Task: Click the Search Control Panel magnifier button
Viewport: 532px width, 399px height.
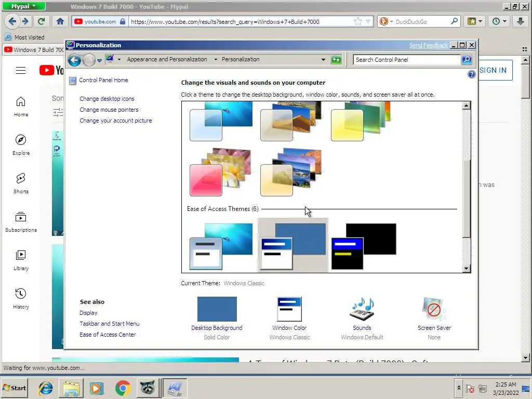Action: pyautogui.click(x=467, y=60)
